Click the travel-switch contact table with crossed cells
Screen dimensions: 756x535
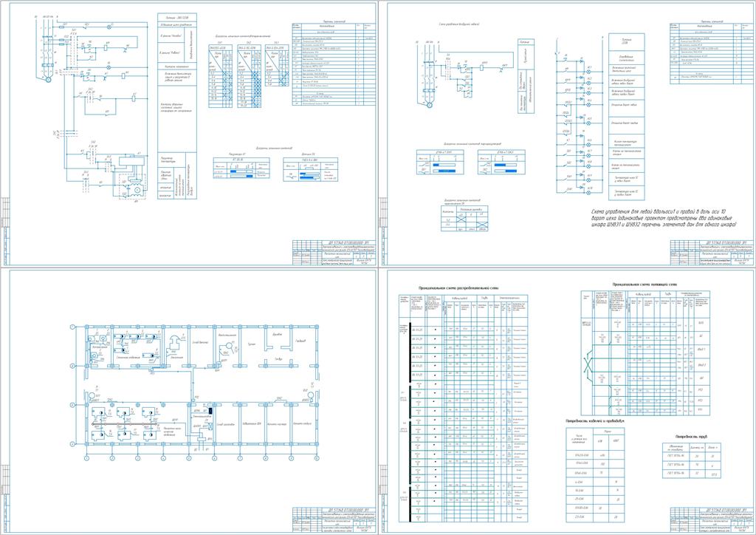click(x=464, y=219)
